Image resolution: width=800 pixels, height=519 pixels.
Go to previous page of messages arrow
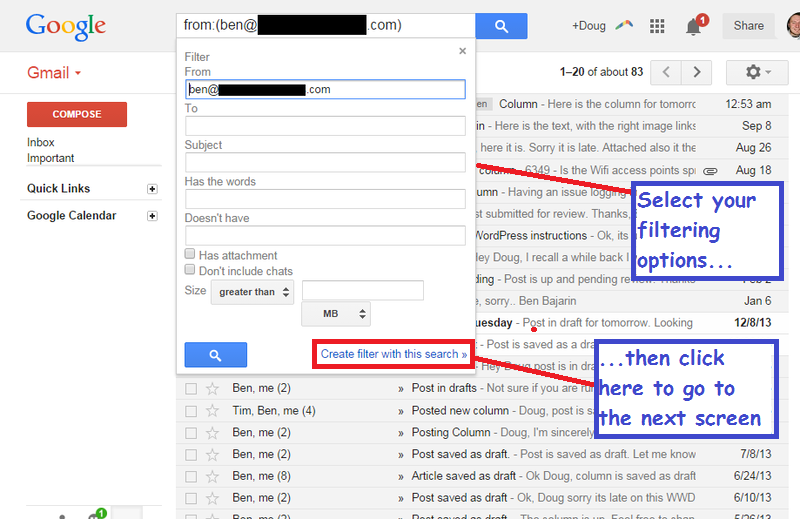click(666, 72)
